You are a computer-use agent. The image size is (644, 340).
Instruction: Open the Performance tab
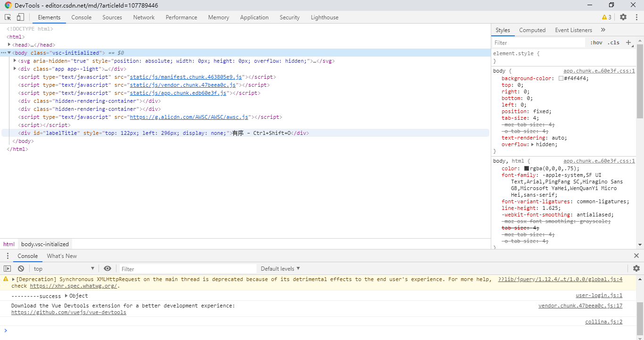182,17
